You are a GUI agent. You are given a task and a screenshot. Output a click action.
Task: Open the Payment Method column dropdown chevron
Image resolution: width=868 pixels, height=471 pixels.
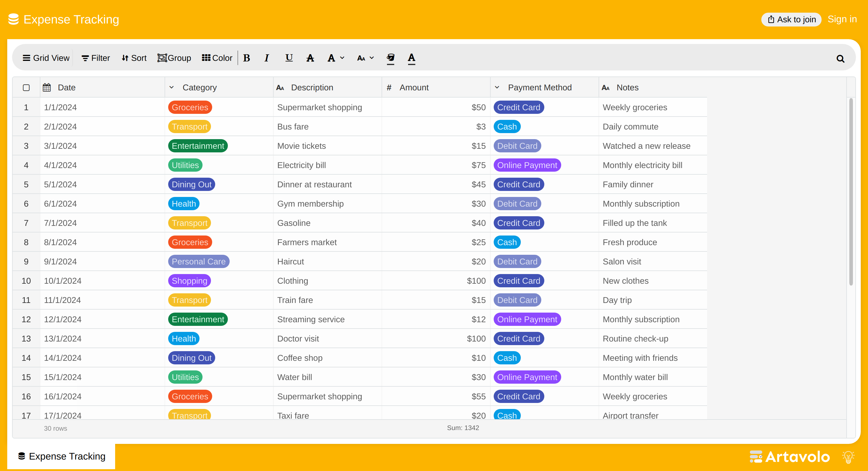[x=497, y=88]
